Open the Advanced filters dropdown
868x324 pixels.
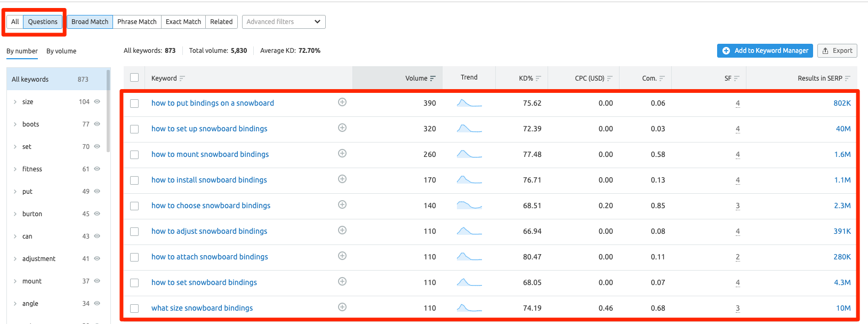284,22
